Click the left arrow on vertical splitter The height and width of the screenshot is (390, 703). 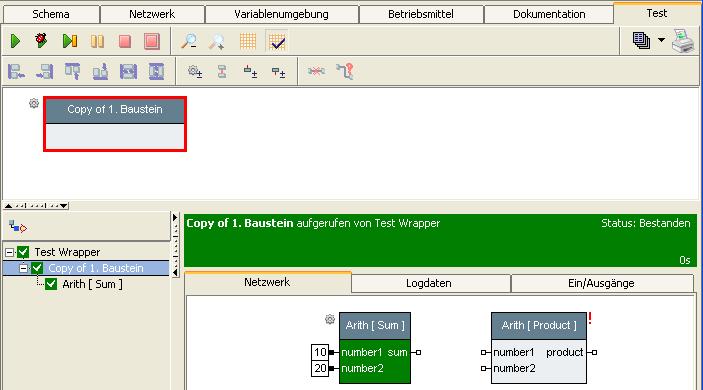175,272
